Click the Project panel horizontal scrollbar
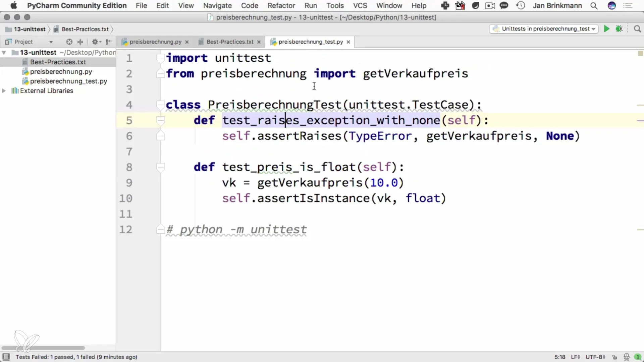The height and width of the screenshot is (362, 644). (x=43, y=348)
